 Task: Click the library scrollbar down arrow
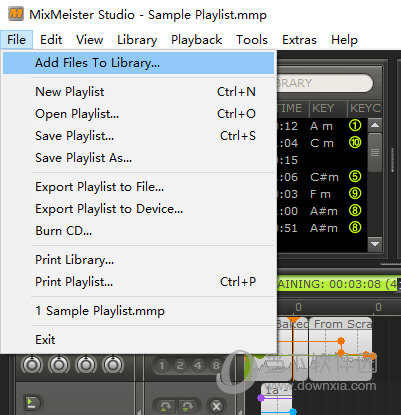pyautogui.click(x=375, y=244)
